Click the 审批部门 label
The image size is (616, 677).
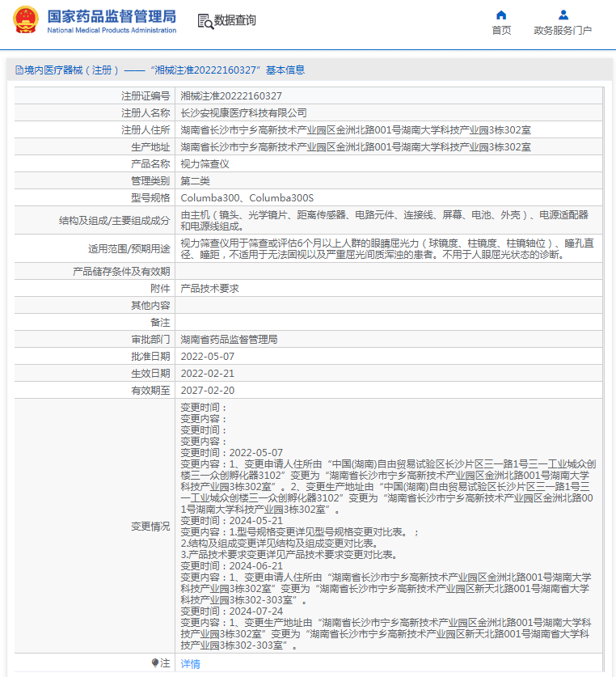coord(150,340)
